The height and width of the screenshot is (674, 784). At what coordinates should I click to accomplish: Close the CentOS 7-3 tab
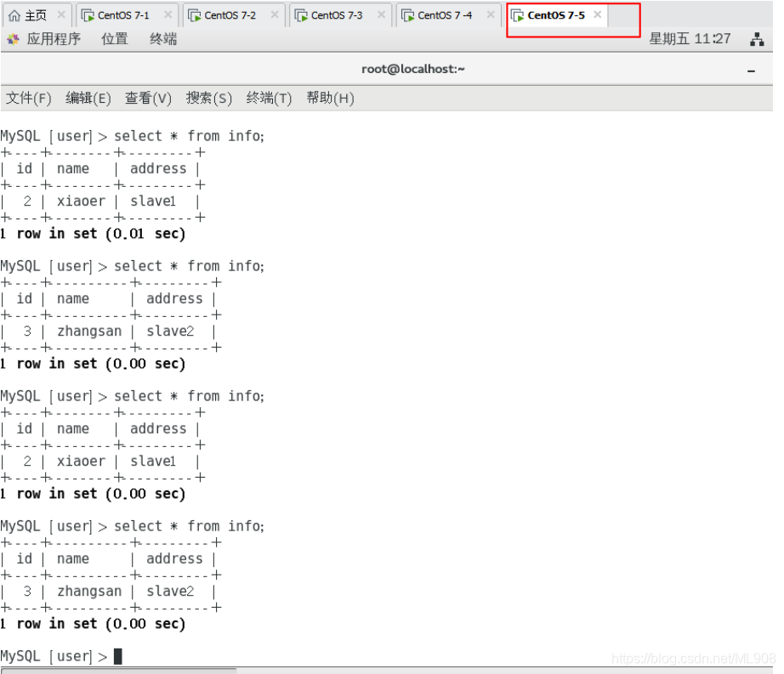tap(381, 15)
